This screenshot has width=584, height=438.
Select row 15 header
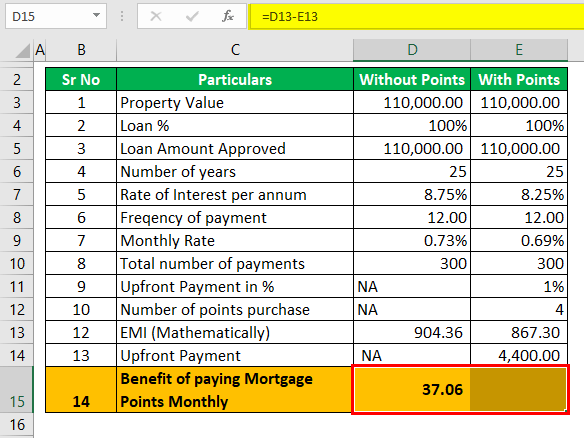tap(17, 390)
